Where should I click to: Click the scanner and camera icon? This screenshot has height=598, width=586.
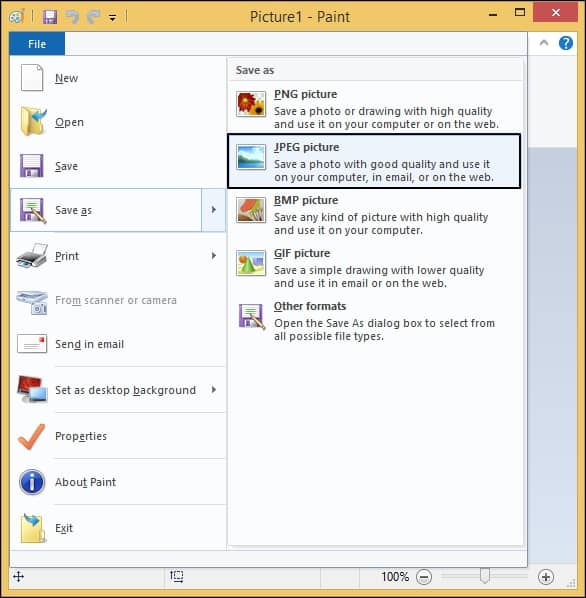32,302
